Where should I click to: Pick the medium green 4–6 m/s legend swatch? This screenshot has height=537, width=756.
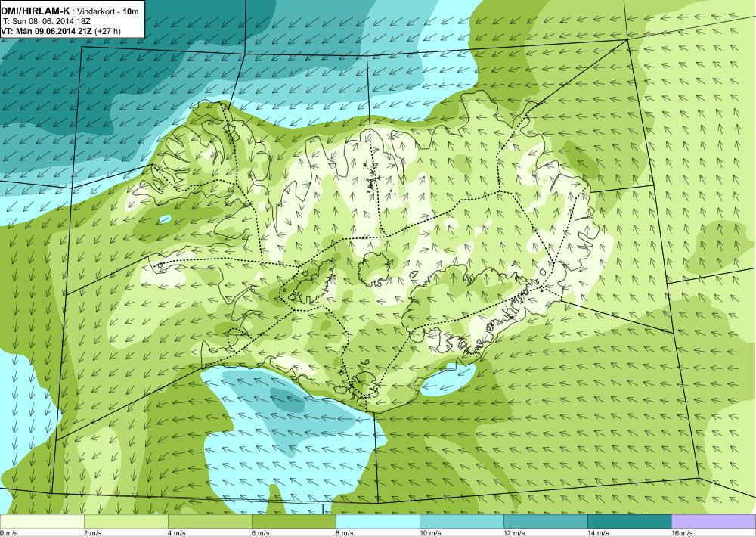tap(209, 521)
